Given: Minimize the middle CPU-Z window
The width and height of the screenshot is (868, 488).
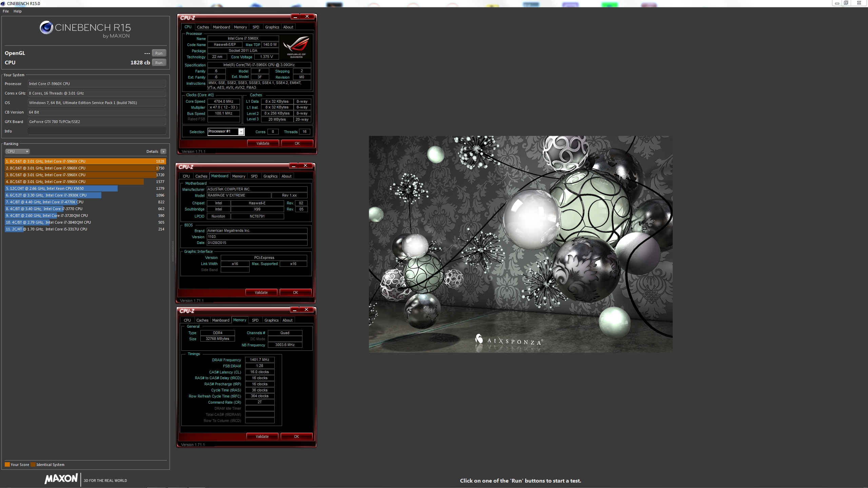Looking at the screenshot, I should click(294, 165).
